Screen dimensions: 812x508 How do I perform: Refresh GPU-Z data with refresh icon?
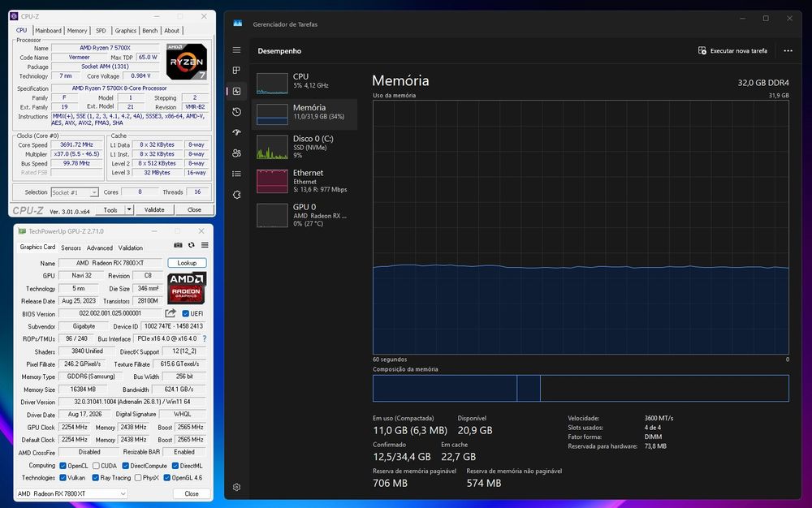point(191,245)
